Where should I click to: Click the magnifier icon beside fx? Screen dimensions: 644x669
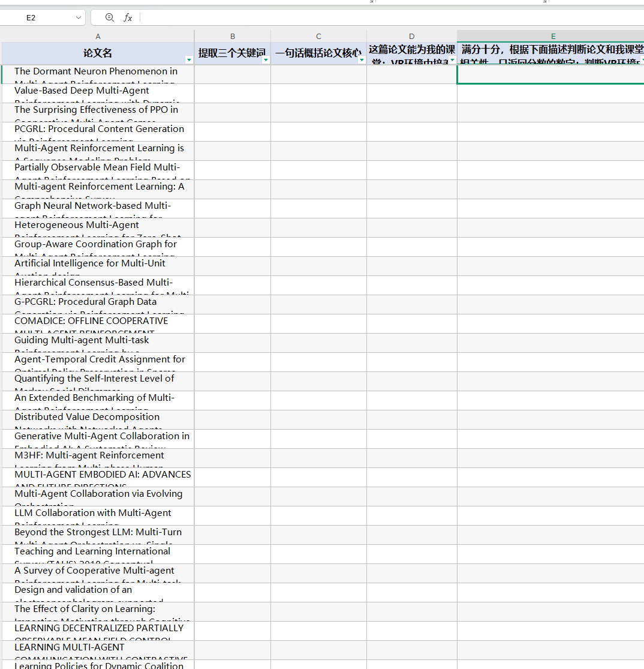pos(110,17)
